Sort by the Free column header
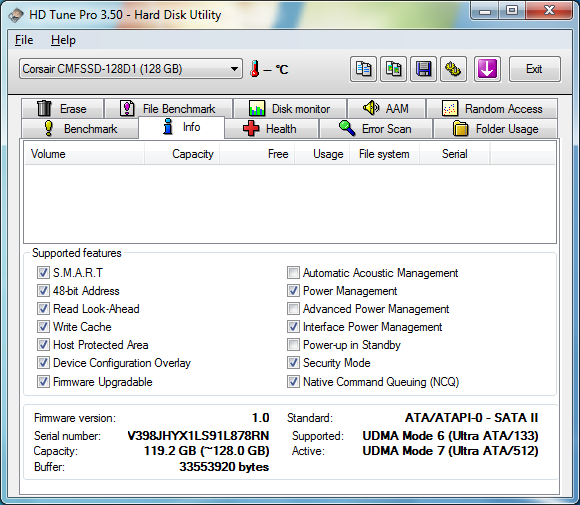Screen dimensions: 580x505 (257, 154)
